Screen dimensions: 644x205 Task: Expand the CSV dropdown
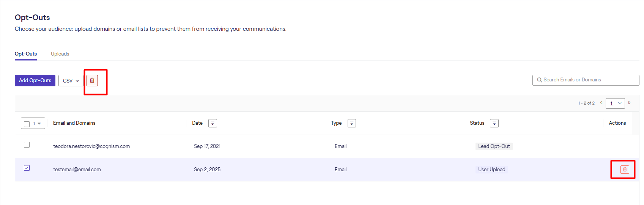tap(71, 81)
